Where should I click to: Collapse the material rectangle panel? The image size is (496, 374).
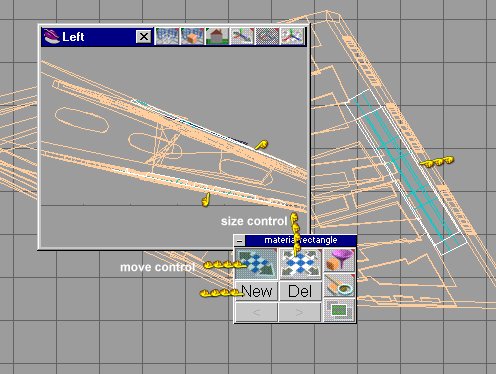(x=239, y=240)
